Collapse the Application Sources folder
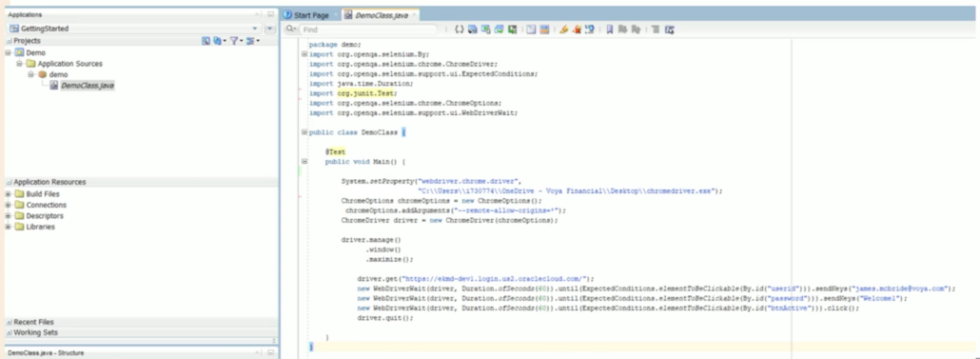This screenshot has height=359, width=980. [x=19, y=63]
